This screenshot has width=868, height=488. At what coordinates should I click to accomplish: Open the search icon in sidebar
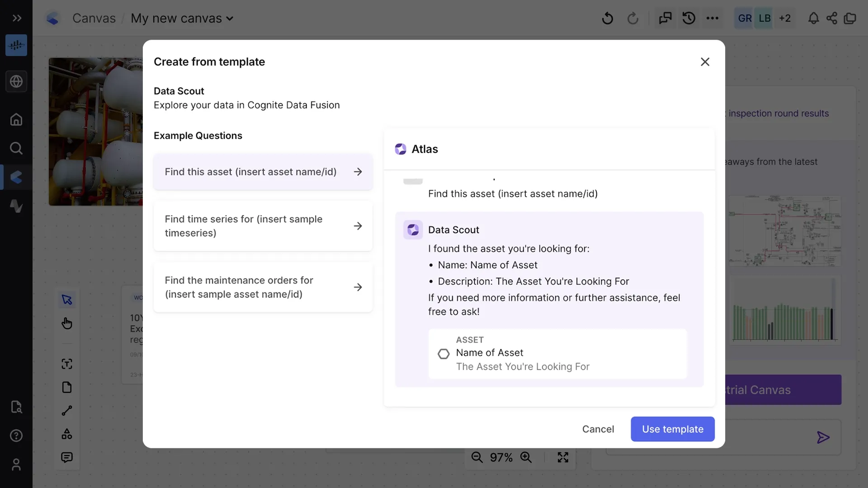coord(16,148)
